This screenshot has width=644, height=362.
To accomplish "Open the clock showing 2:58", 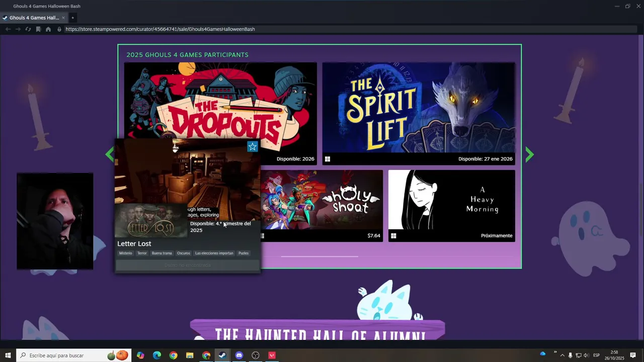I will point(614,355).
